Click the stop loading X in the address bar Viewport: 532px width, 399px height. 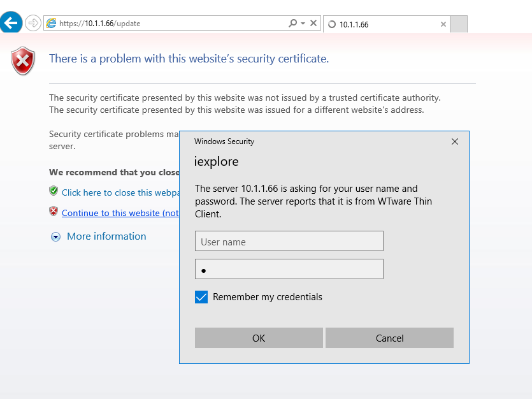[313, 22]
